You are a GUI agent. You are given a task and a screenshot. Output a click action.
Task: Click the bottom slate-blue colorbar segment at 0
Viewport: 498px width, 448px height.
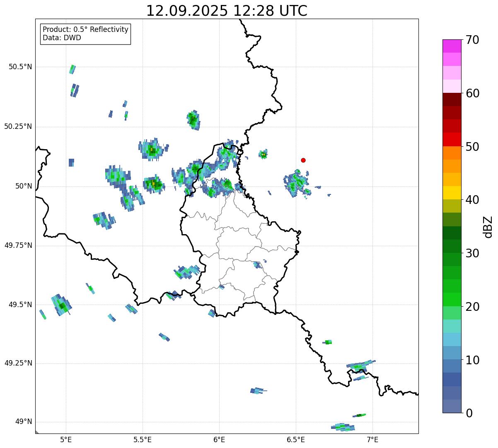pos(452,406)
